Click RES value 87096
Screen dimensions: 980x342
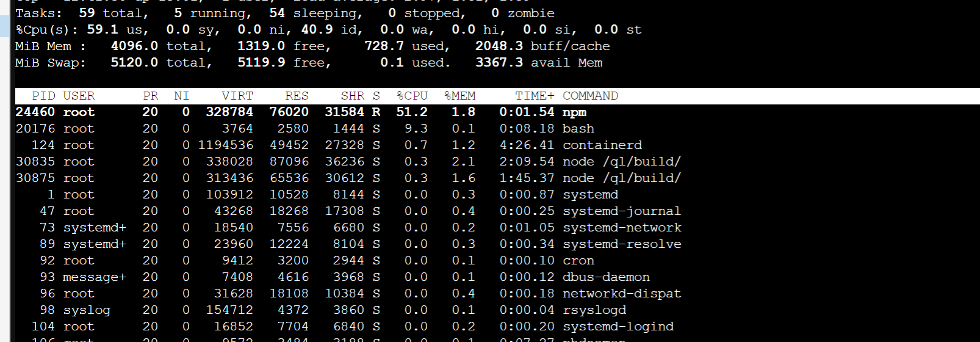(289, 162)
